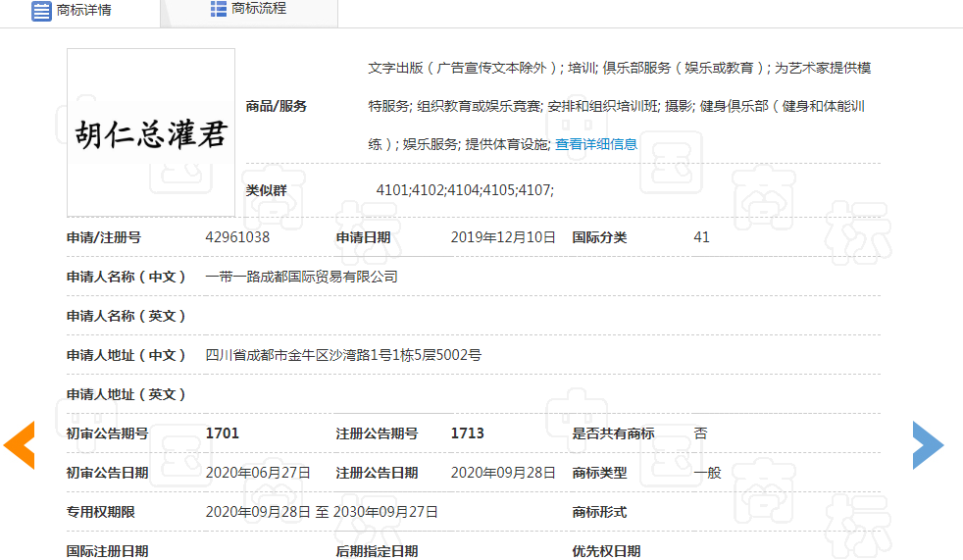
Task: Go to previous trademark with orange left arrow
Action: [20, 445]
